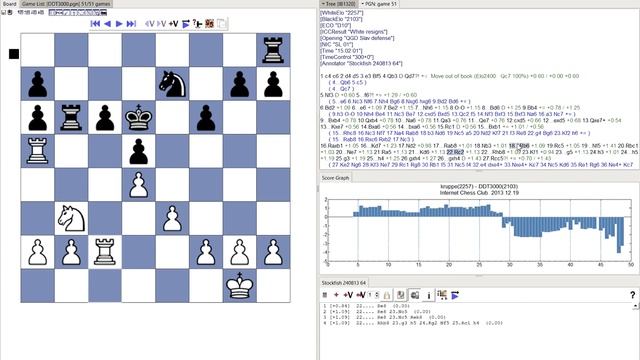Jump to the end of the game

pos(131,24)
